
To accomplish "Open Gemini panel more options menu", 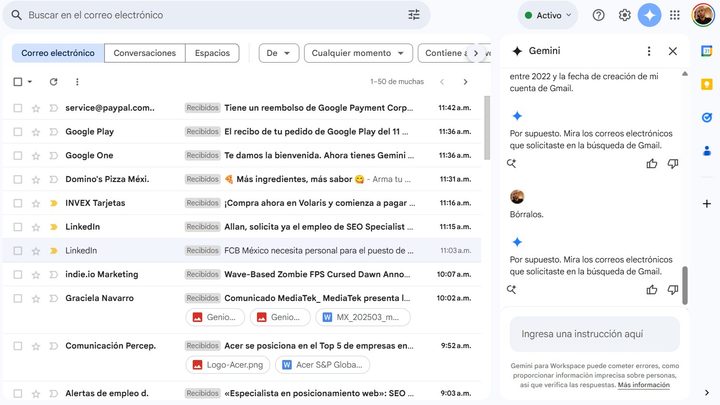I will pyautogui.click(x=649, y=51).
